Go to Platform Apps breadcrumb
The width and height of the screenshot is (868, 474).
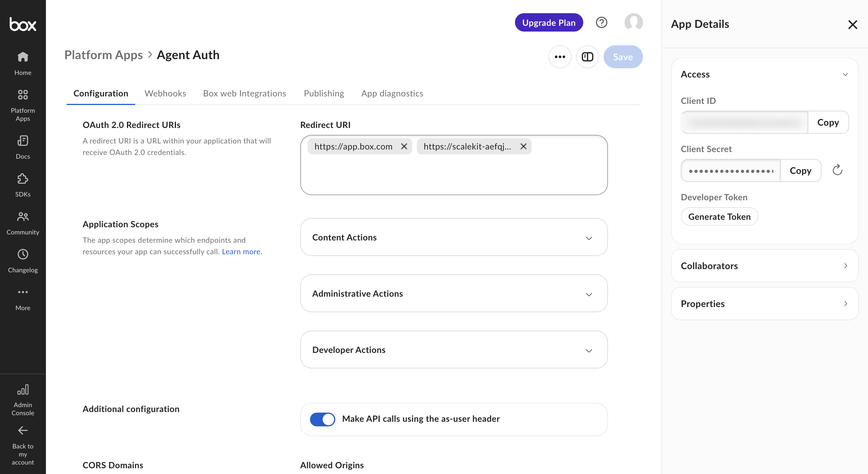(103, 55)
